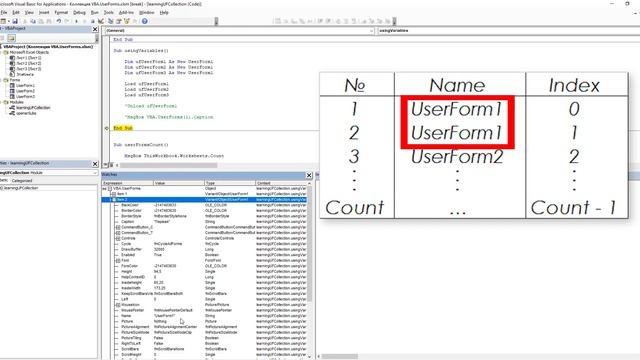Select UserForm2 in the project tree
This screenshot has height=360, width=640.
[25, 91]
